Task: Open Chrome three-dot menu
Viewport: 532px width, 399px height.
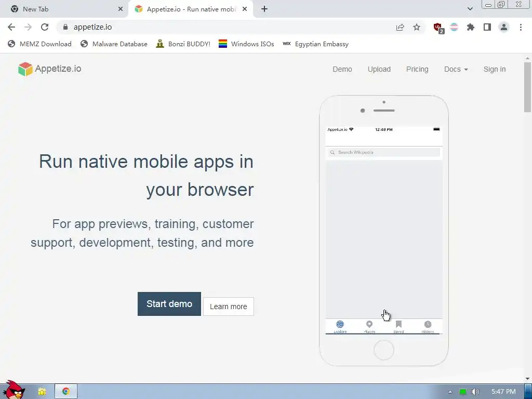Action: coord(521,27)
